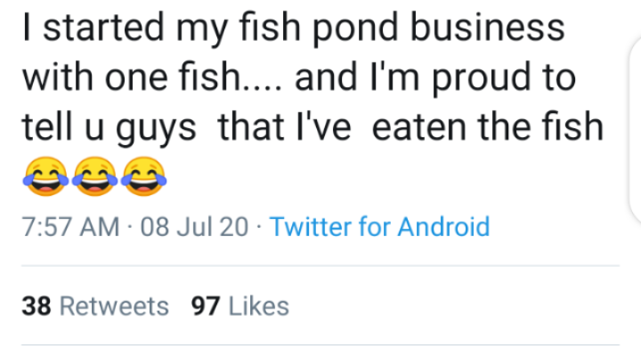Click the rounded panel edge at right
This screenshot has width=641, height=364.
635,131
